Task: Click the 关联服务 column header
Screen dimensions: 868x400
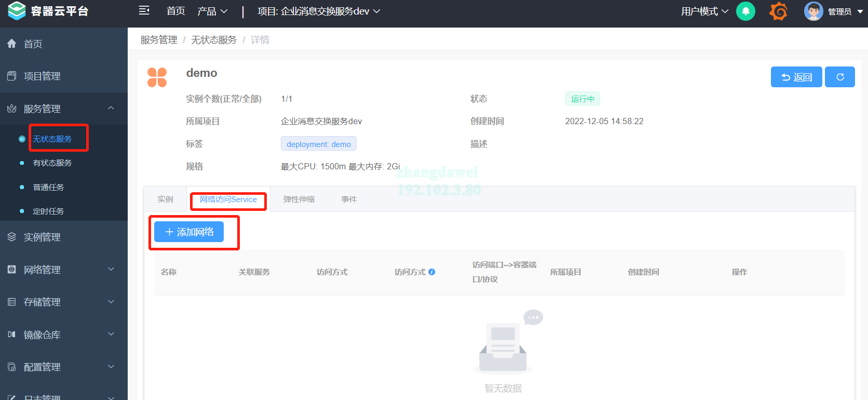Action: tap(254, 272)
